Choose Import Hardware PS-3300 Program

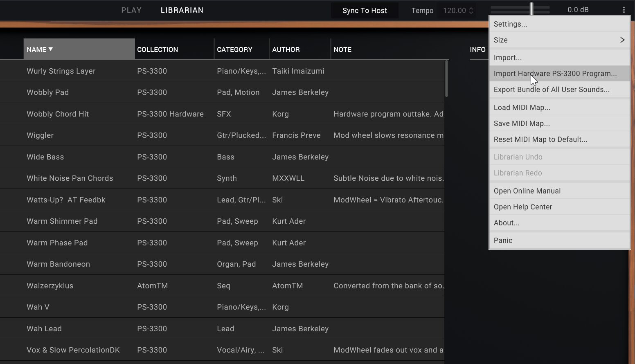click(559, 74)
